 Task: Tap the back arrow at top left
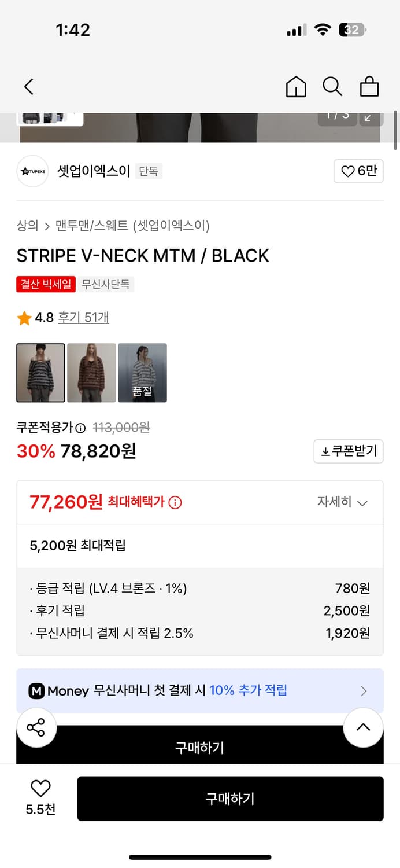tap(29, 86)
